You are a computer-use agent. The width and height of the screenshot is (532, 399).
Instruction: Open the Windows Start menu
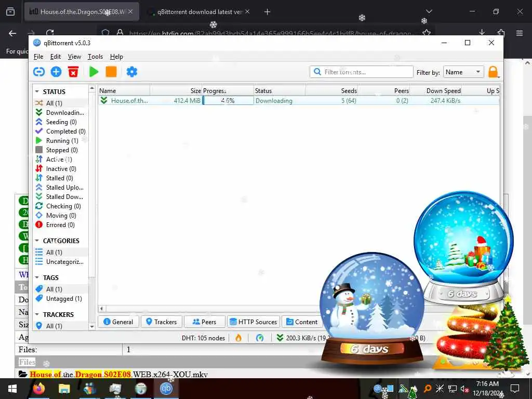click(12, 389)
